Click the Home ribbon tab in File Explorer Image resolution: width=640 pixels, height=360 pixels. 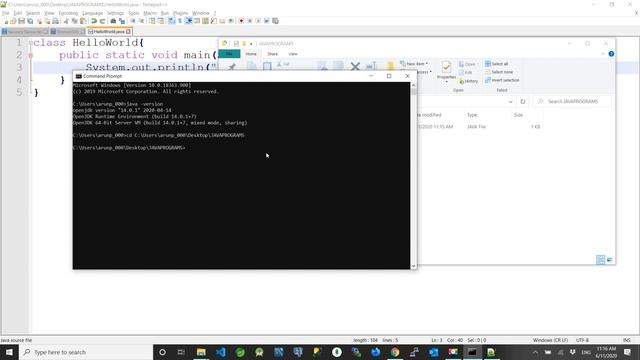[x=251, y=54]
